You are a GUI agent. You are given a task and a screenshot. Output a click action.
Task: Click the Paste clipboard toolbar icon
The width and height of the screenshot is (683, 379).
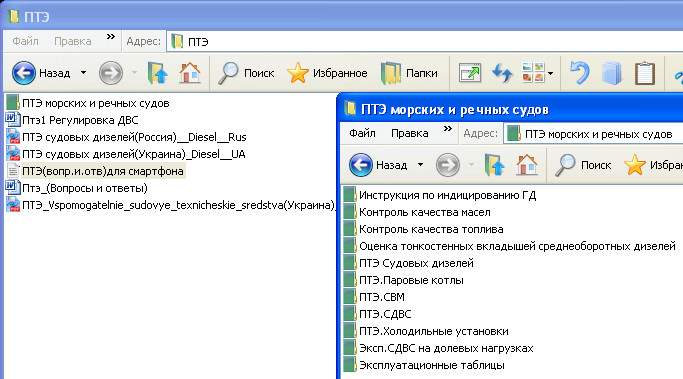point(645,73)
